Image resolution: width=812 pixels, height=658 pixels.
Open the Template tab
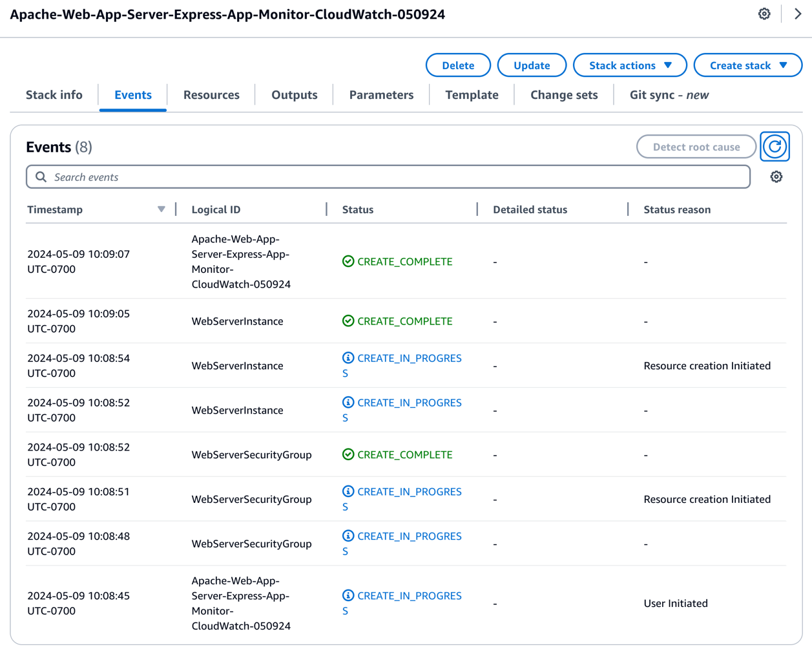pos(472,95)
